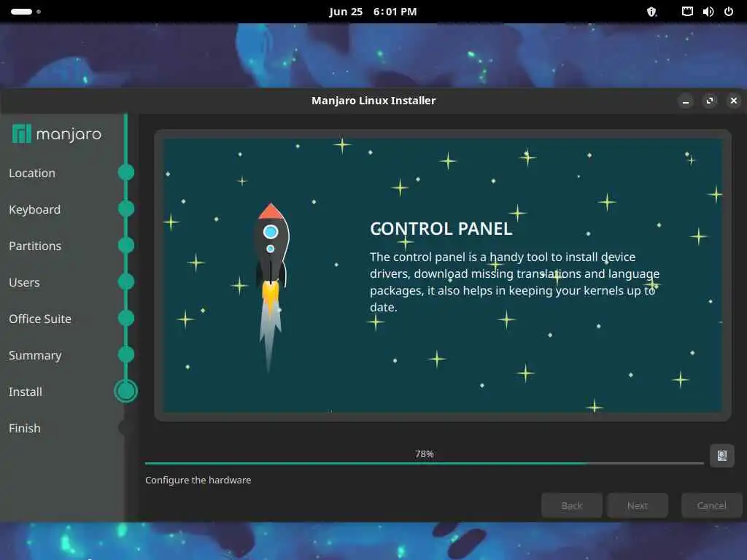Open the power menu icon
This screenshot has width=747, height=560.
point(729,12)
